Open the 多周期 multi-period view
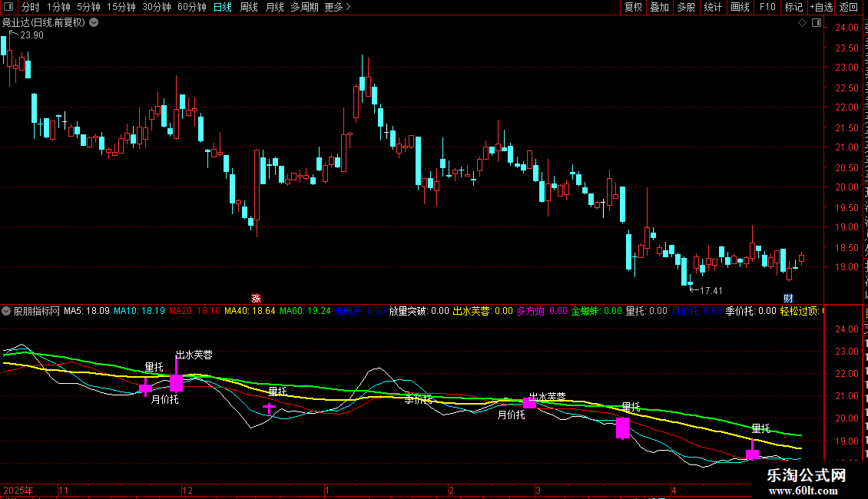Viewport: 868px width, 499px height. (x=304, y=7)
